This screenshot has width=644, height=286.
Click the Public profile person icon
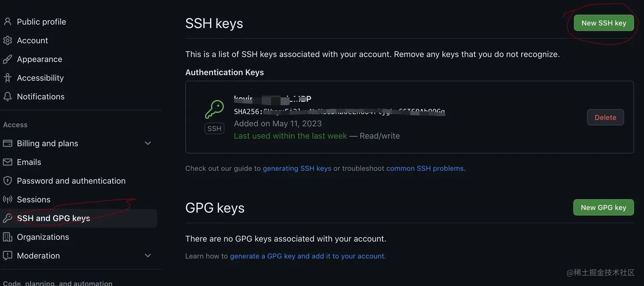coord(7,21)
